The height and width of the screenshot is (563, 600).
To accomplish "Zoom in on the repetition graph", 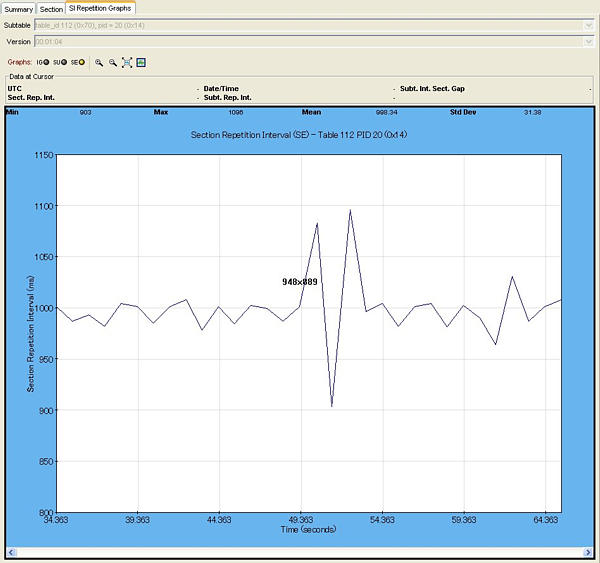I will 99,62.
